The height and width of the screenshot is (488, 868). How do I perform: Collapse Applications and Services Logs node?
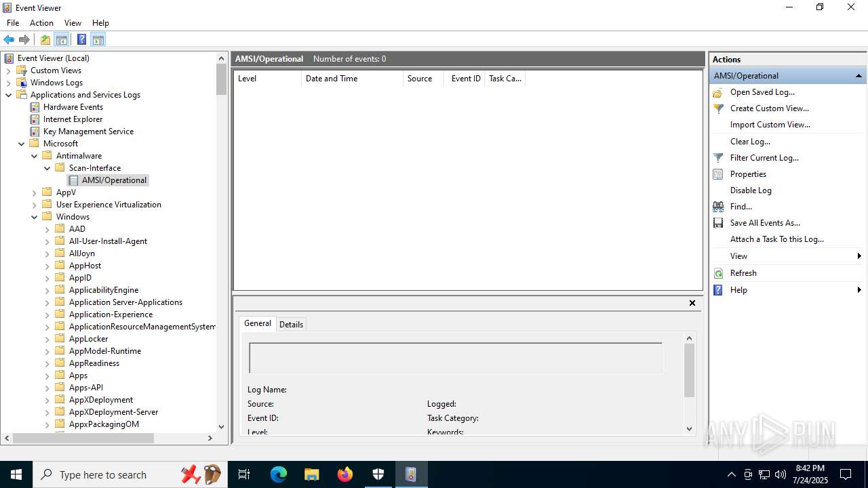9,95
